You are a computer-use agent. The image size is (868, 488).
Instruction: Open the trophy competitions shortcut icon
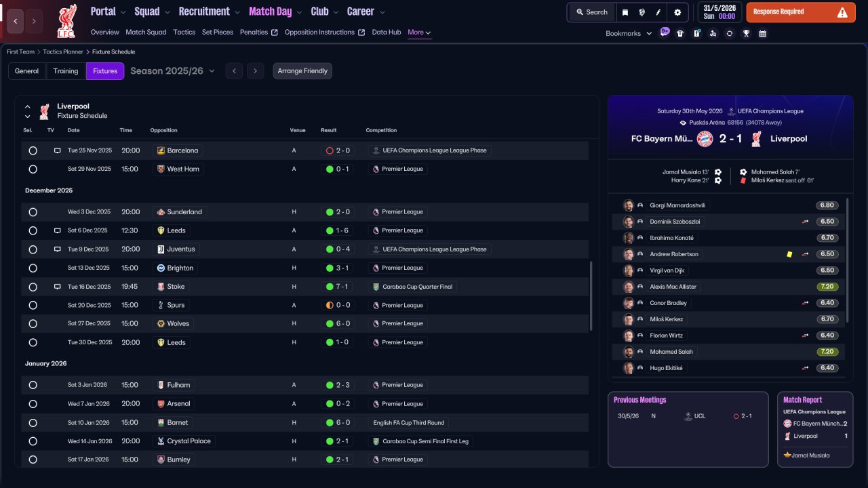(746, 33)
